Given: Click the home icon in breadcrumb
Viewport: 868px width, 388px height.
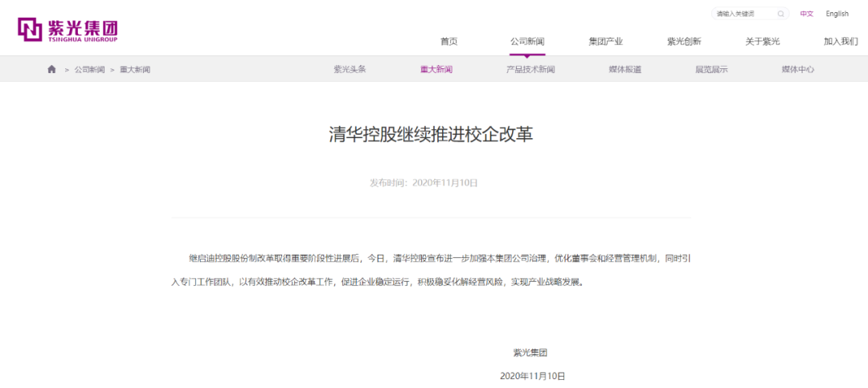Looking at the screenshot, I should click(51, 70).
